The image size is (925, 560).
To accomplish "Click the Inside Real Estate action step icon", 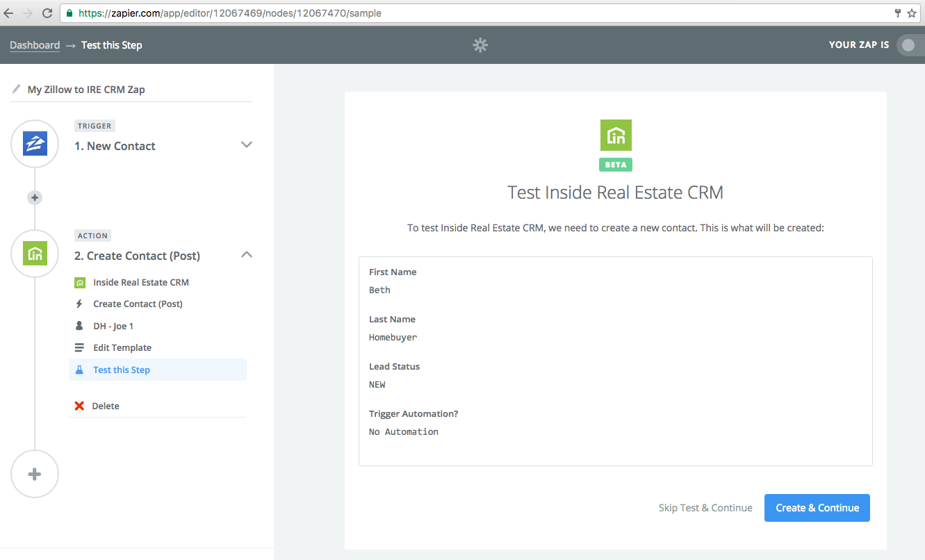I will click(x=35, y=254).
